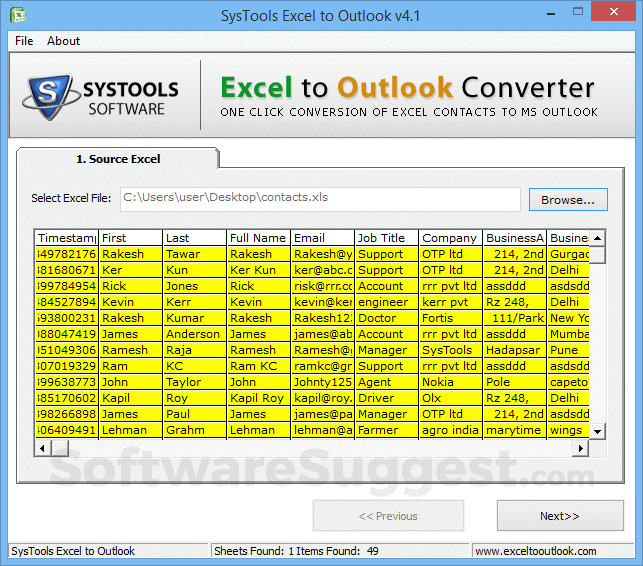
Task: Click the Company column header
Action: (x=450, y=238)
